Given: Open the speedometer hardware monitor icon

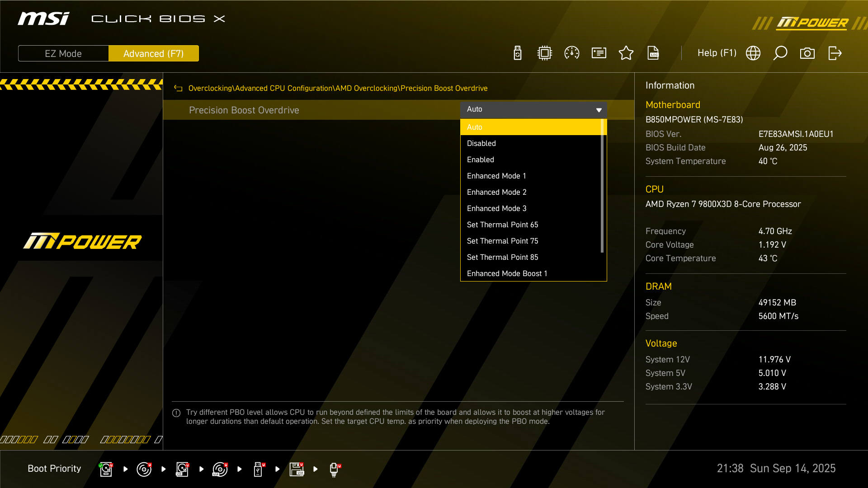Looking at the screenshot, I should (572, 53).
